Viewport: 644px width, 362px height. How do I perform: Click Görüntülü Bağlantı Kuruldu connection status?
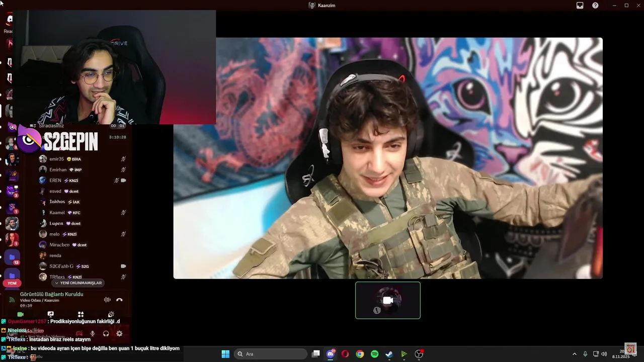pos(51,294)
